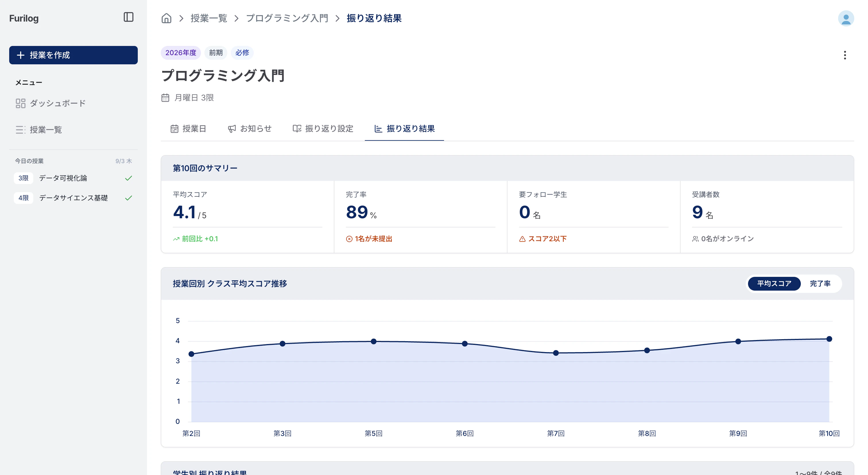Open today's class データ可視化論
Screen dimensions: 868x475
73,178
